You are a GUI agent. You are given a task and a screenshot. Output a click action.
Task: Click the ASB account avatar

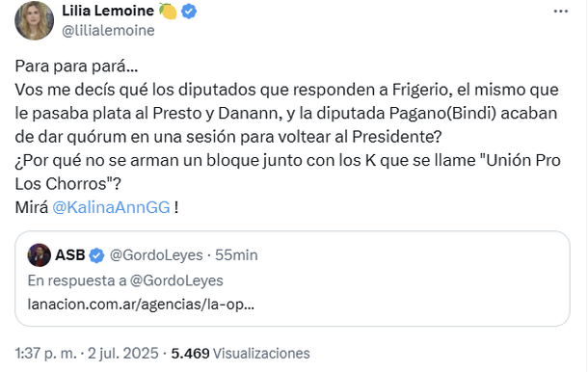pos(39,255)
